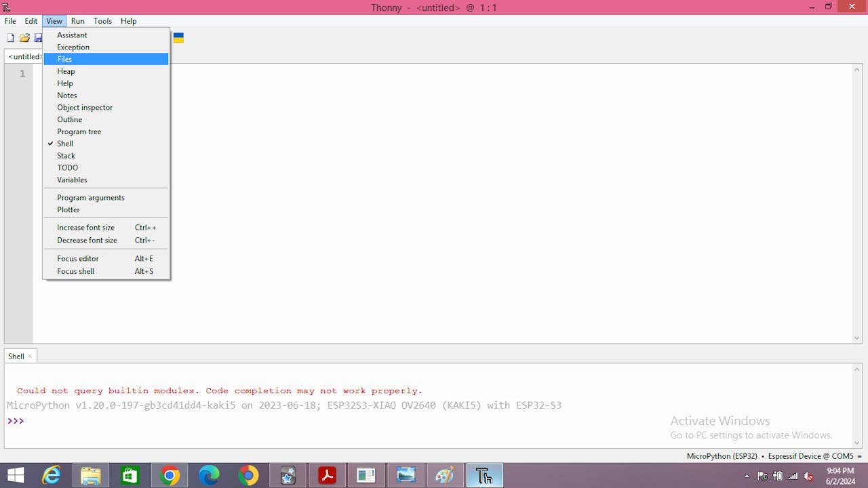Enable the Variables view
Image resolution: width=868 pixels, height=488 pixels.
(x=72, y=180)
